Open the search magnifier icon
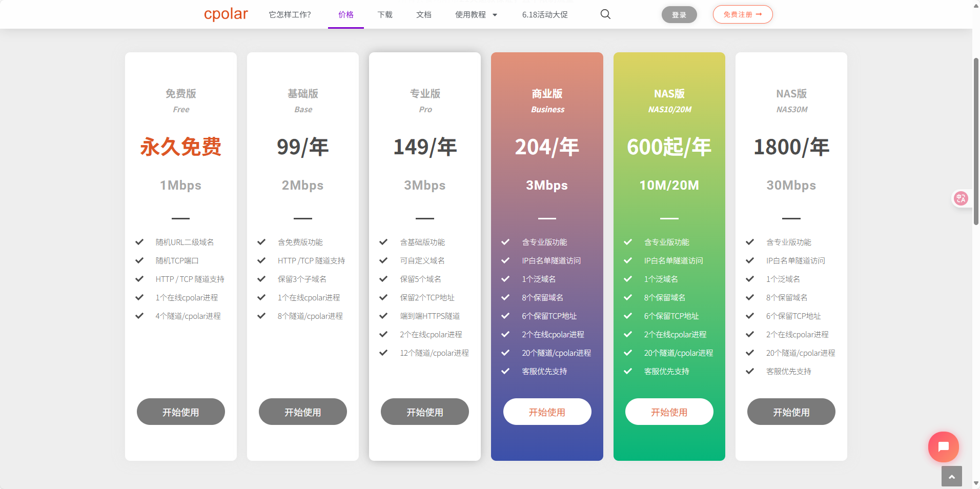Image resolution: width=980 pixels, height=489 pixels. point(605,14)
